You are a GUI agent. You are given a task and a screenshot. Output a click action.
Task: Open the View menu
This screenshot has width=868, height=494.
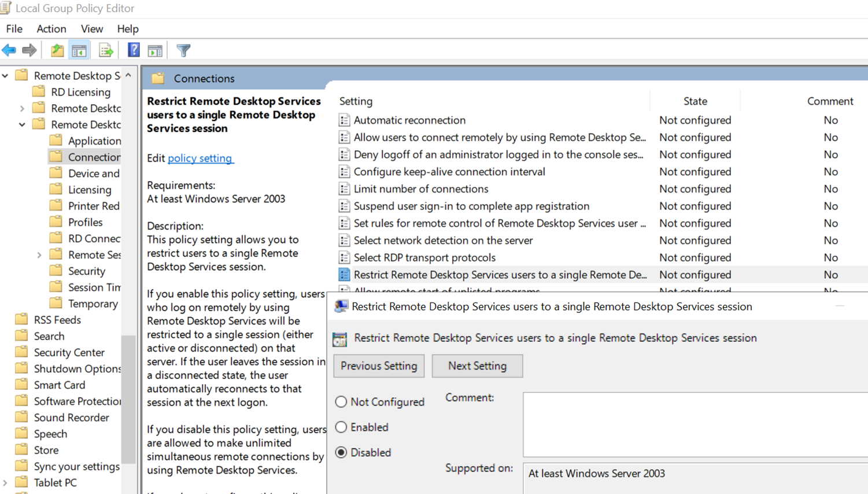click(x=92, y=29)
